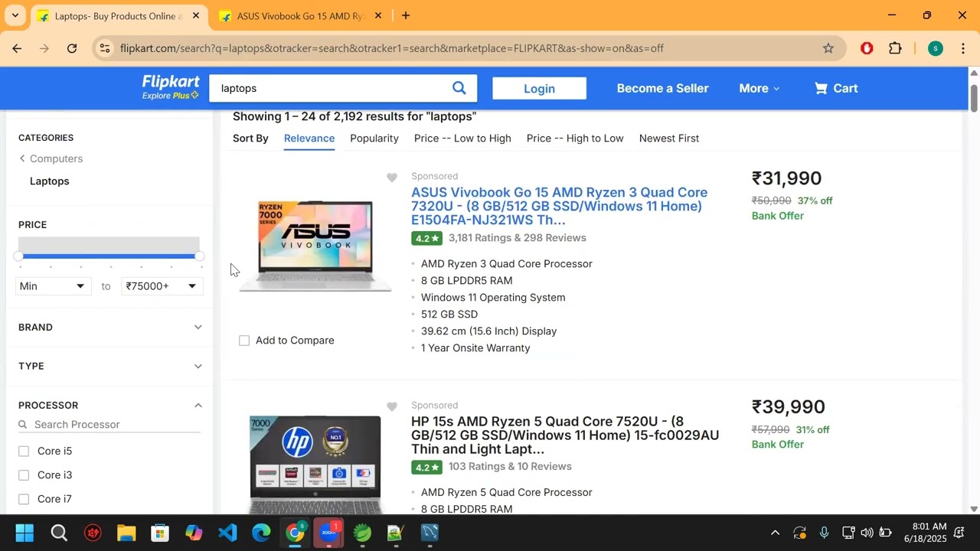
Task: Check the Core i3 processor filter
Action: tap(24, 475)
